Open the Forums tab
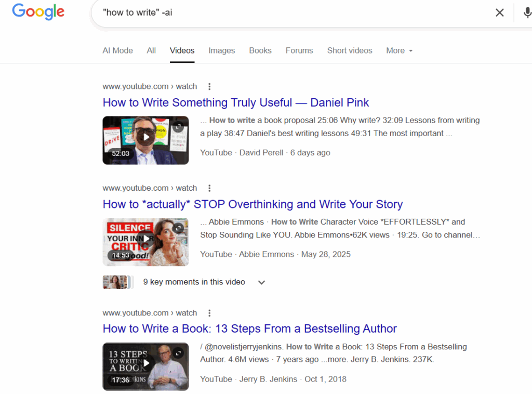The height and width of the screenshot is (394, 532). (x=299, y=50)
